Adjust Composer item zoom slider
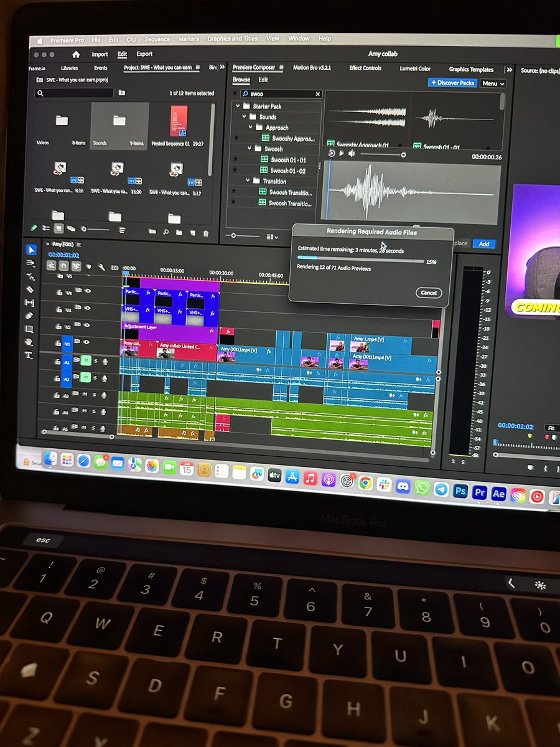The image size is (560, 747). coord(244,236)
